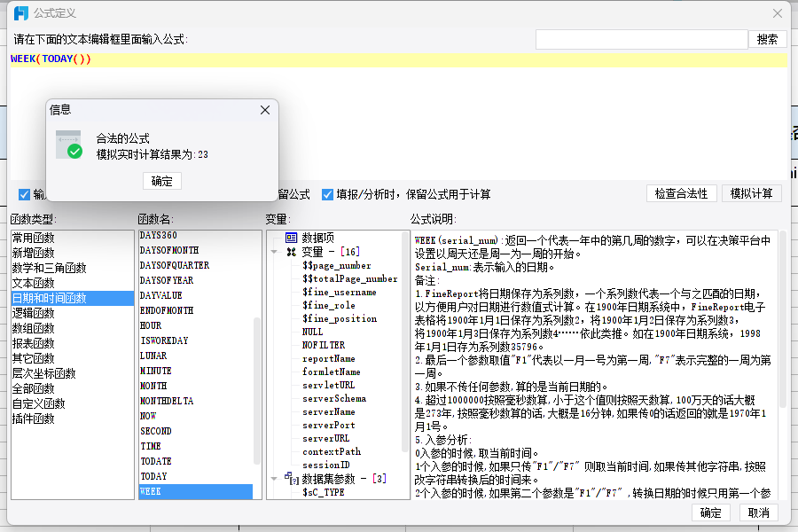Click the function search input field
This screenshot has width=798, height=532.
pyautogui.click(x=641, y=39)
